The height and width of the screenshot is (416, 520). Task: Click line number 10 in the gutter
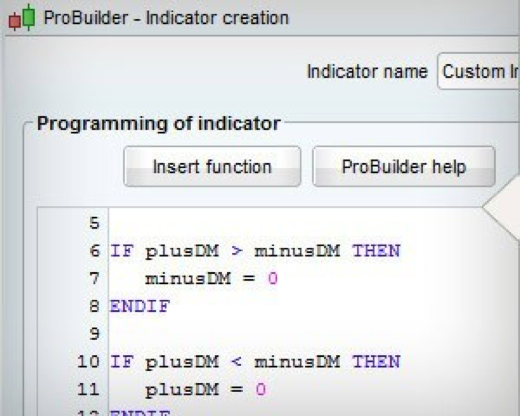click(88, 362)
